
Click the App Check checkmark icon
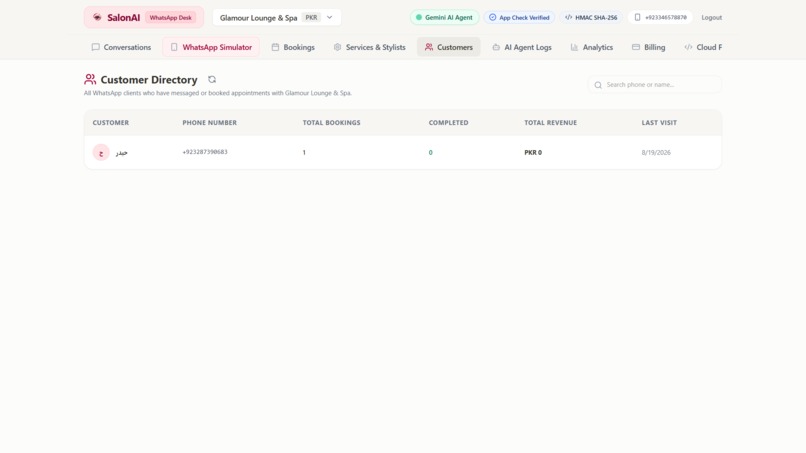(492, 17)
